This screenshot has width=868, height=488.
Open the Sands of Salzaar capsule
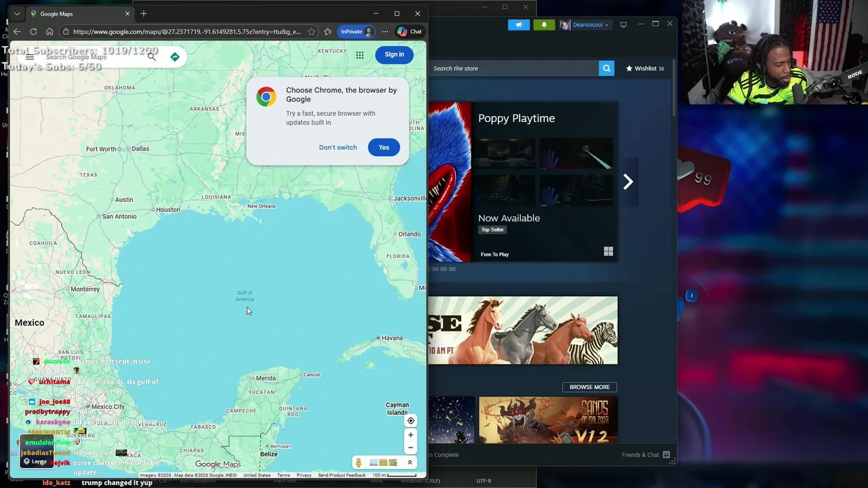(548, 420)
